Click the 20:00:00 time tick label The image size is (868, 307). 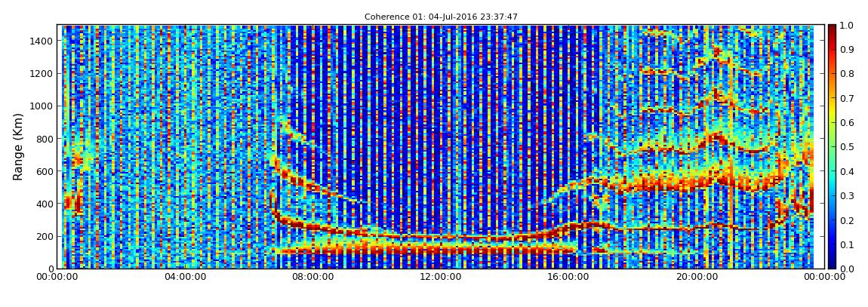click(697, 277)
